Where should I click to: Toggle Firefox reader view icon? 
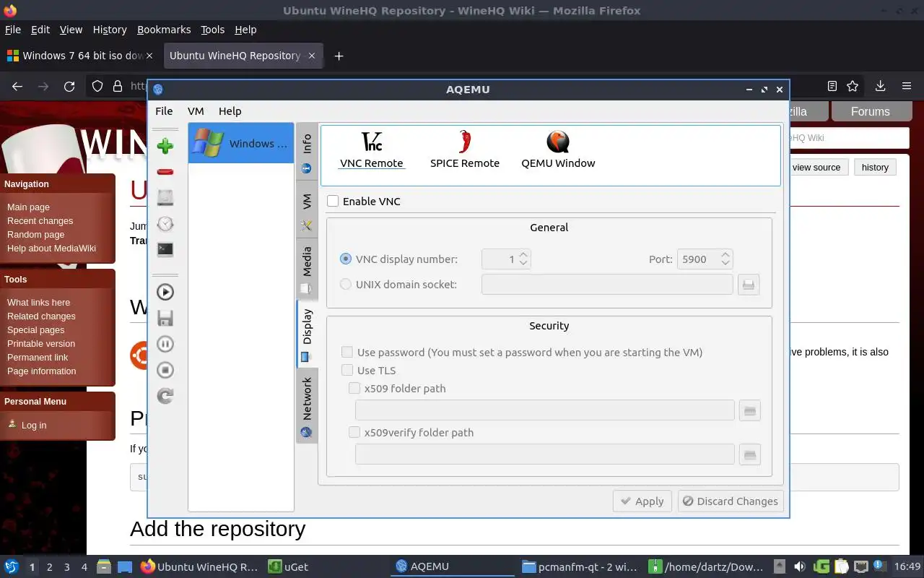832,86
